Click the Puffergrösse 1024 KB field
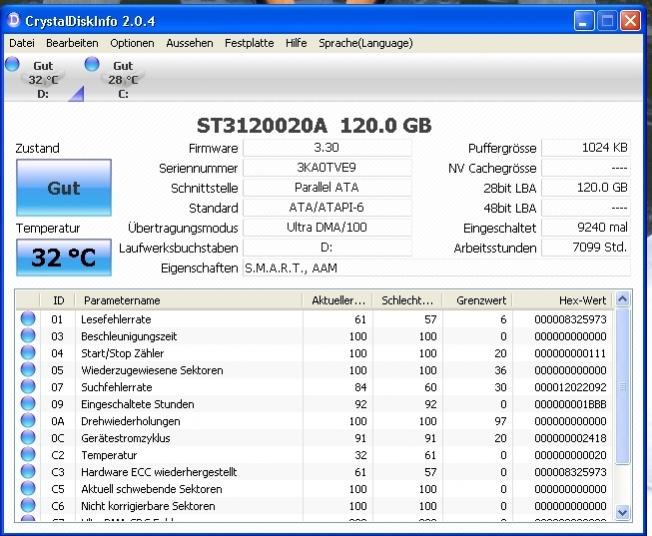Viewport: 652px width, 536px height. tap(586, 148)
